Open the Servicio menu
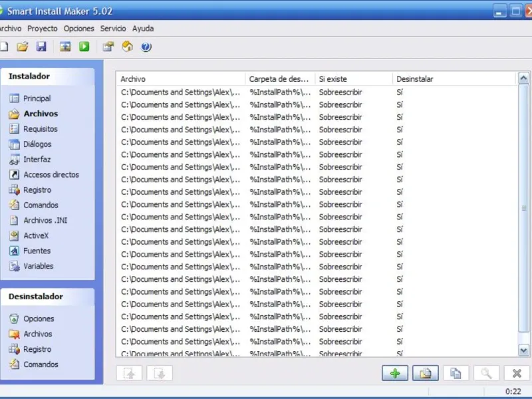This screenshot has height=399, width=532. pyautogui.click(x=113, y=29)
